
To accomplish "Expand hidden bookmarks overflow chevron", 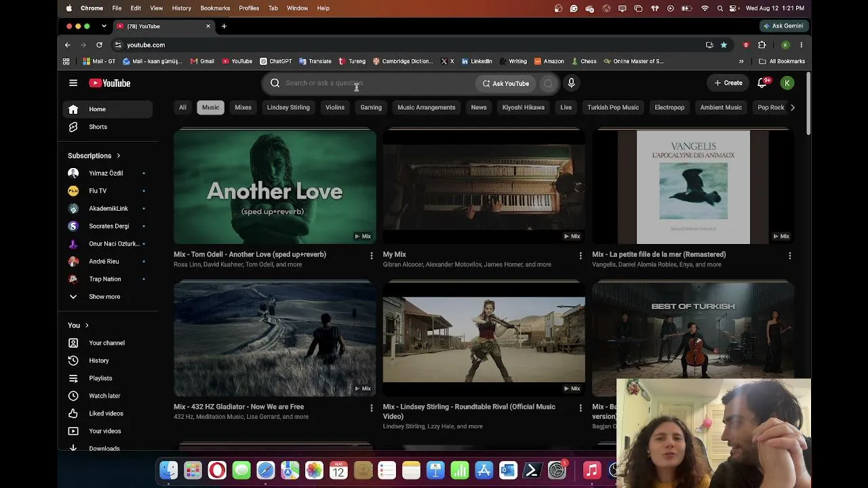I will (741, 61).
